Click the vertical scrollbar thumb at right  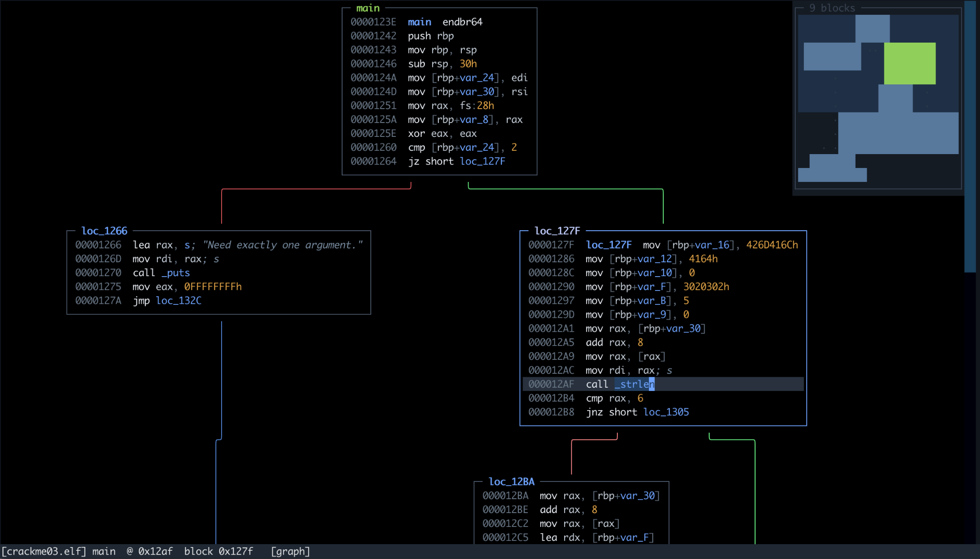pyautogui.click(x=970, y=136)
